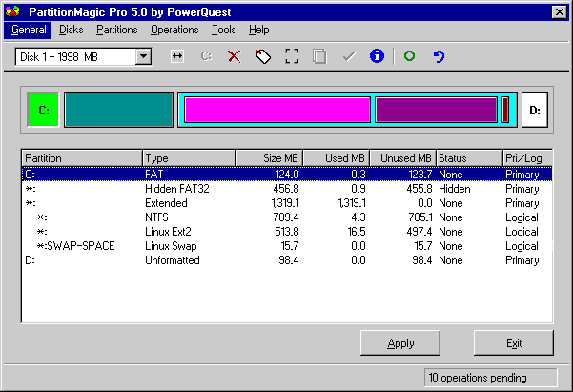Click the green circle Apply changes icon
573x392 pixels.
tap(409, 56)
